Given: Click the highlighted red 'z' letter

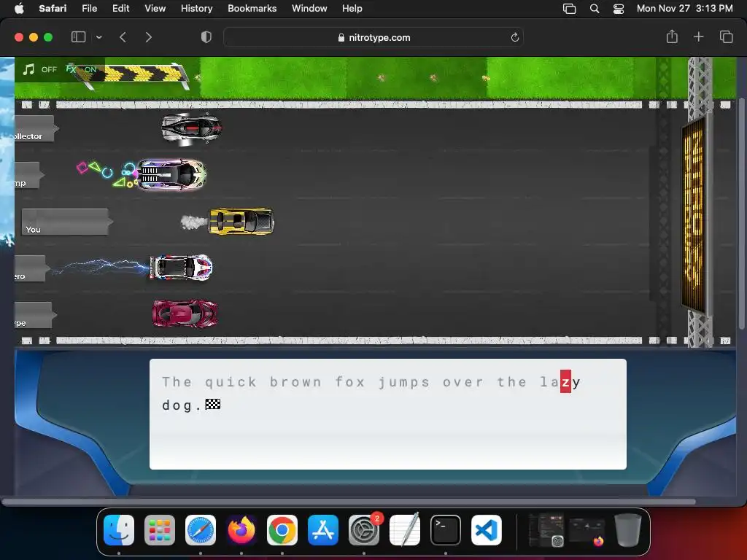Looking at the screenshot, I should pos(565,381).
